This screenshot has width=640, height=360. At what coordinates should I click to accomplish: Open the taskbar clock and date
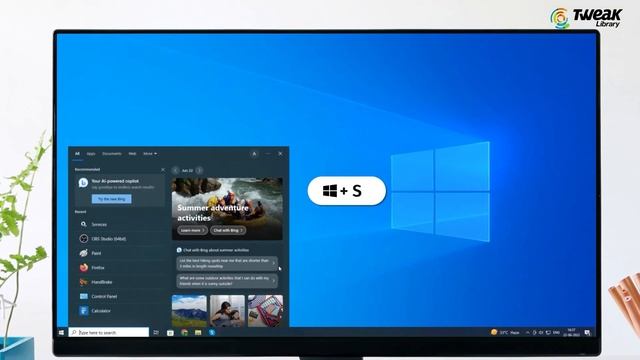pos(571,333)
